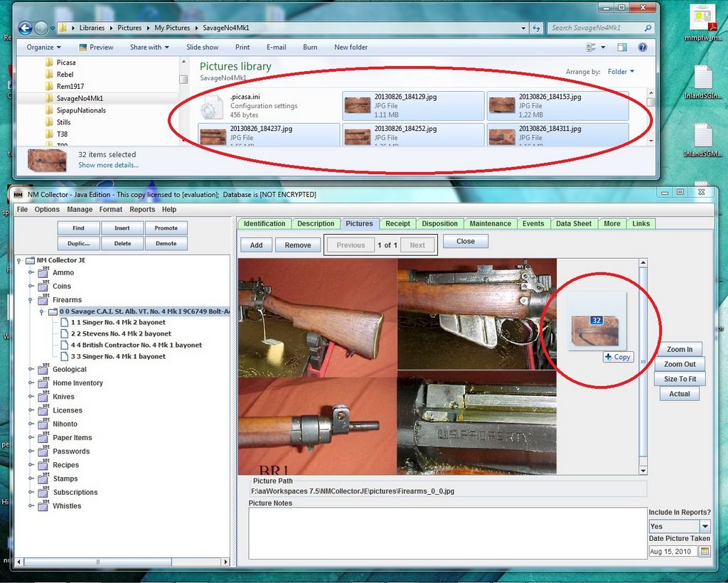This screenshot has height=583, width=728.
Task: Click the Knives category folder icon
Action: pos(43,397)
